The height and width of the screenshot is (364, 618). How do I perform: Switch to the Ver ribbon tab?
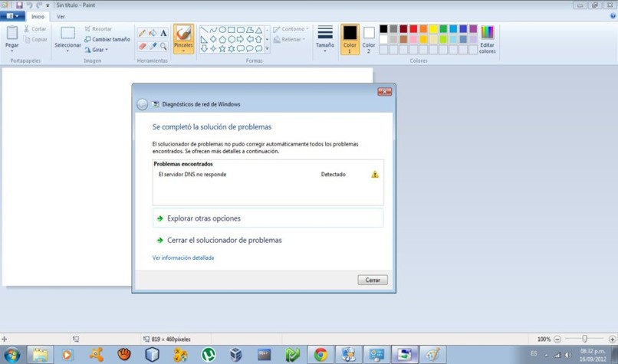(x=61, y=17)
